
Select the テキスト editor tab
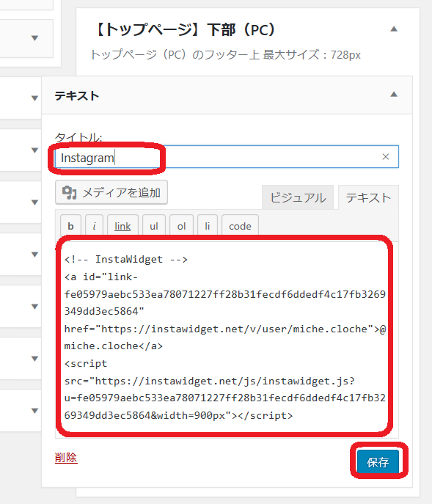coord(368,197)
